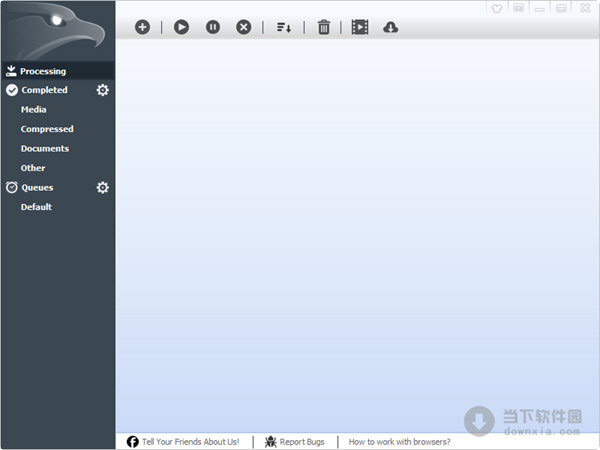
Task: Click the cloud download icon
Action: (x=390, y=27)
